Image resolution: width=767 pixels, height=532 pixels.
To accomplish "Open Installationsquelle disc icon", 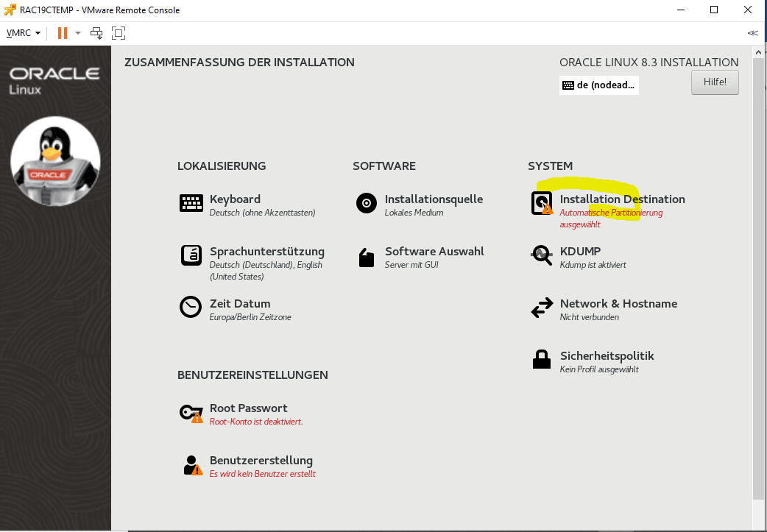I will coord(367,203).
